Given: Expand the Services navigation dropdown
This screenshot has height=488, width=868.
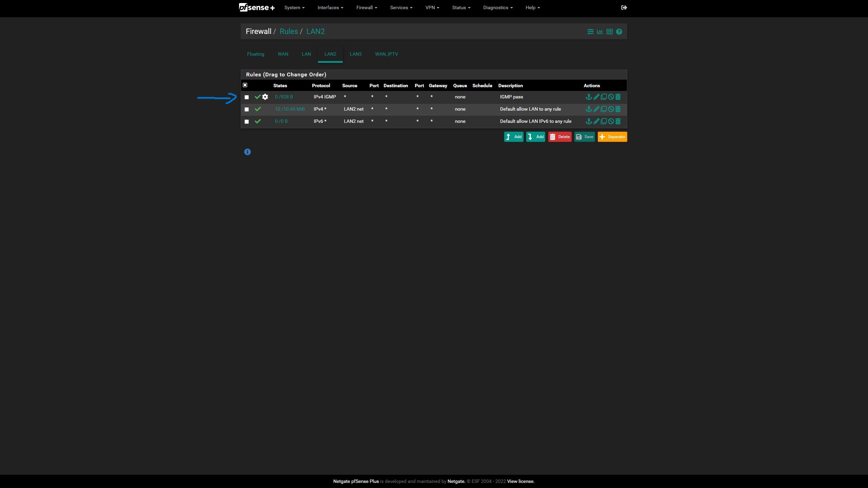Looking at the screenshot, I should point(401,7).
